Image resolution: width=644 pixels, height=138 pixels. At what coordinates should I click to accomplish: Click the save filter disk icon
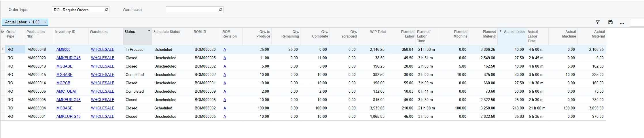[610, 22]
